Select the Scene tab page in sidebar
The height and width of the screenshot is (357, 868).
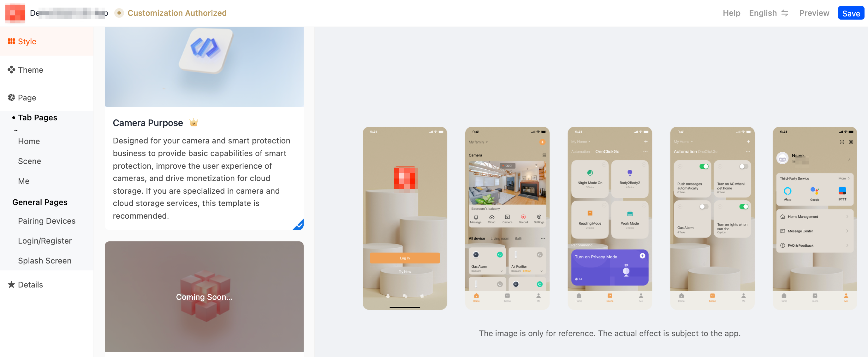pyautogui.click(x=30, y=161)
